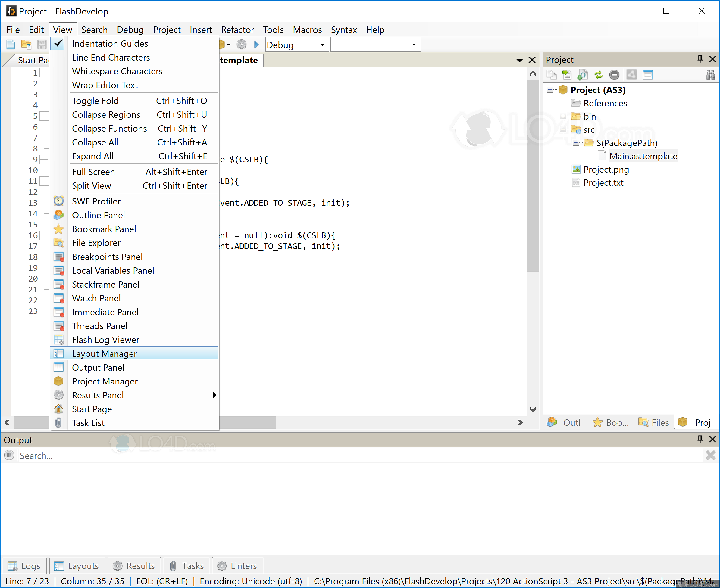The height and width of the screenshot is (588, 720).
Task: Pause output capture with the pause icon
Action: (x=9, y=455)
